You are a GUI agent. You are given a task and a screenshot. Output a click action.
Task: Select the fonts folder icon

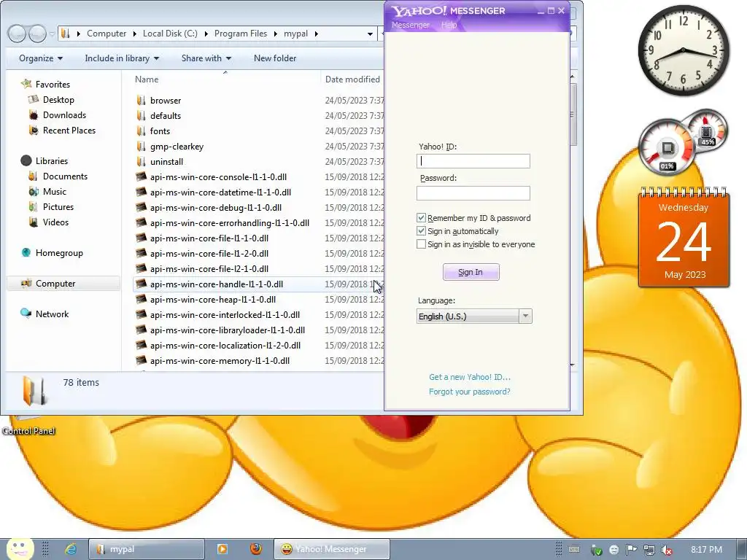click(141, 131)
